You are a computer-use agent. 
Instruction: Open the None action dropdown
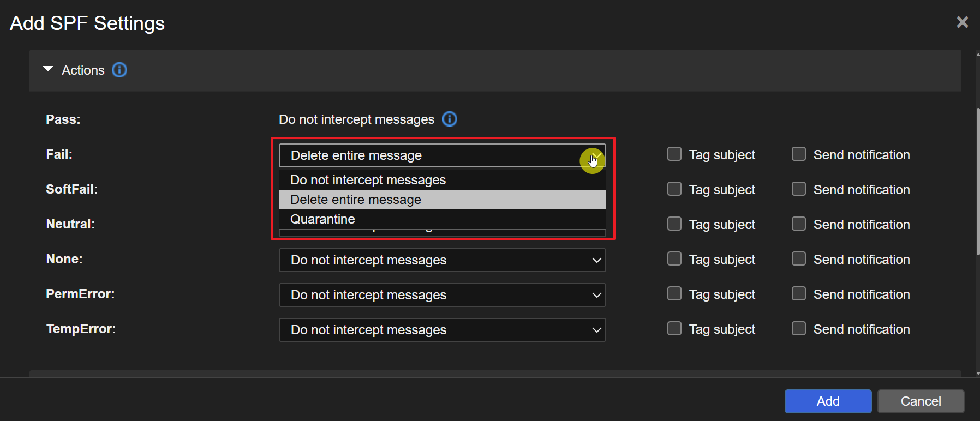(x=442, y=260)
